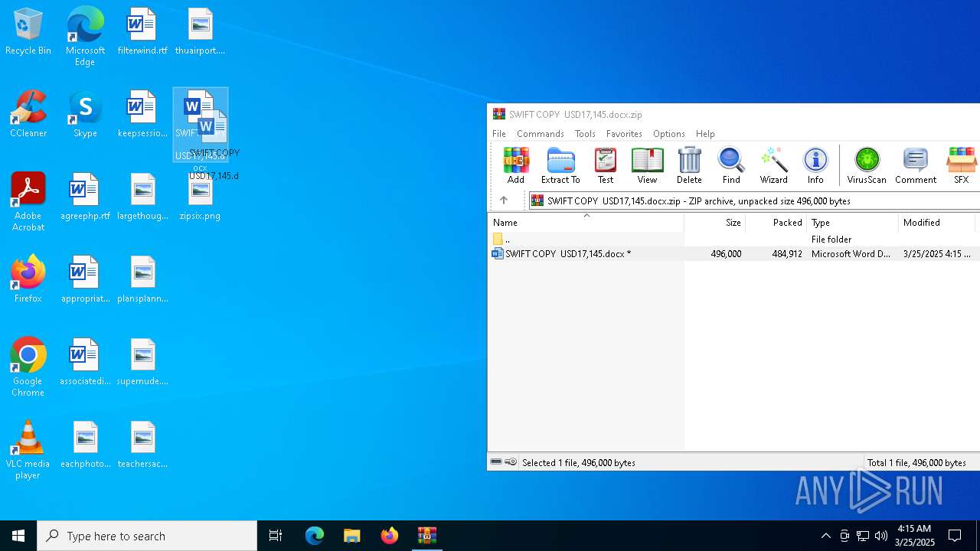The image size is (980, 551).
Task: Select Google Chrome desktop shortcut
Action: click(28, 367)
